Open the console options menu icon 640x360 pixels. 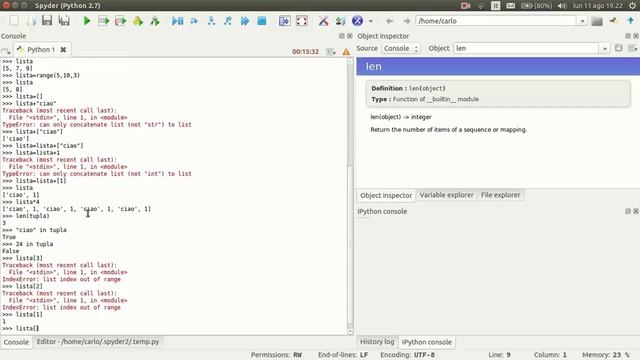click(x=331, y=51)
